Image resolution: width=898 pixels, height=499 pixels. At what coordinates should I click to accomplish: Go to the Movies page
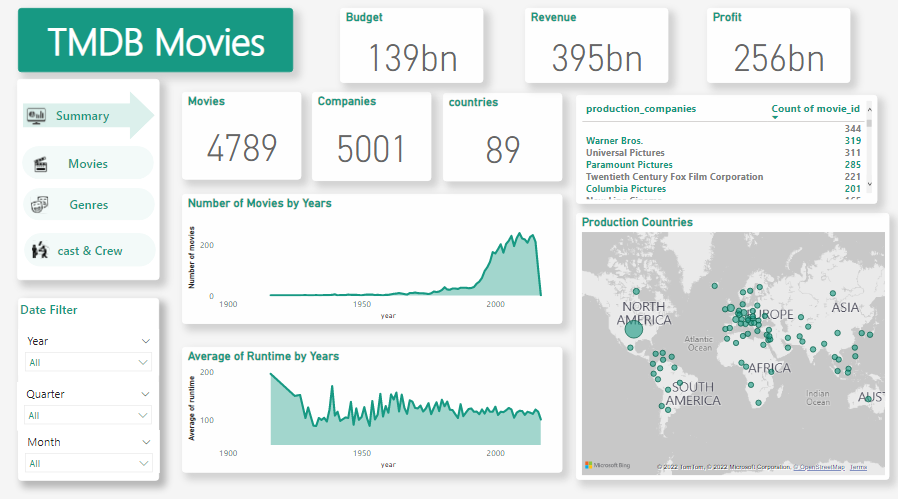click(x=88, y=164)
